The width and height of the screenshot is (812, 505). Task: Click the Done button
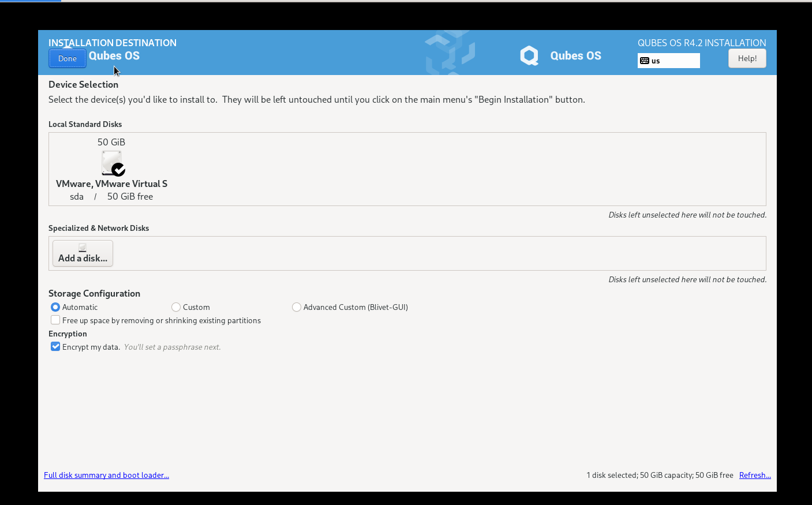tap(68, 58)
